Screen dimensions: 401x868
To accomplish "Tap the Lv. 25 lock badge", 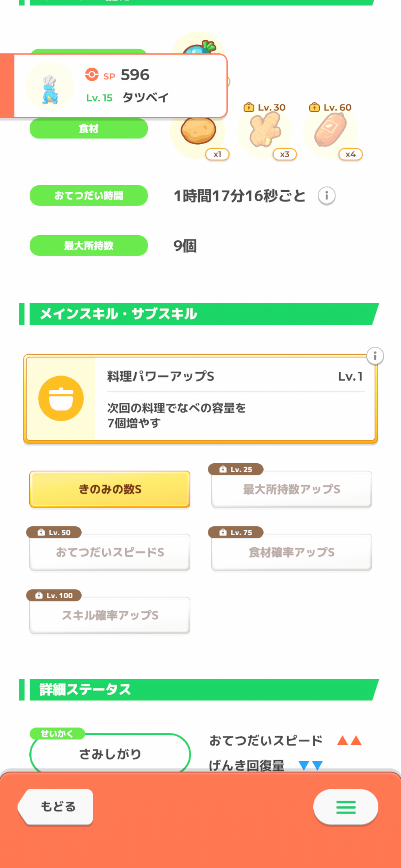I will coord(236,469).
